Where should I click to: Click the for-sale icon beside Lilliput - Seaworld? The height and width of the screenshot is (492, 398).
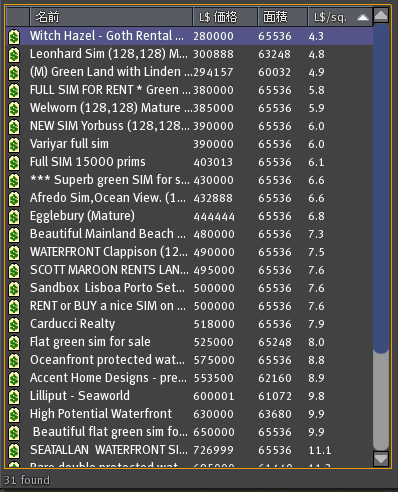pyautogui.click(x=14, y=396)
